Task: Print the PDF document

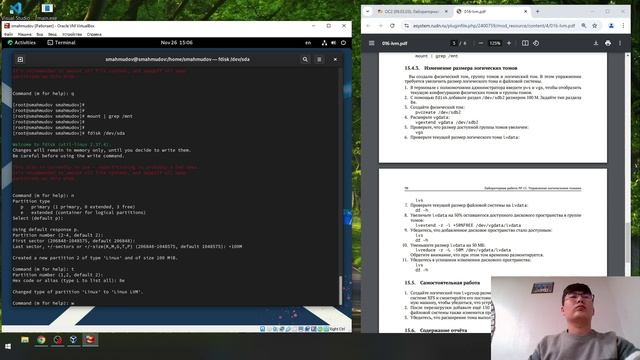Action: 608,43
